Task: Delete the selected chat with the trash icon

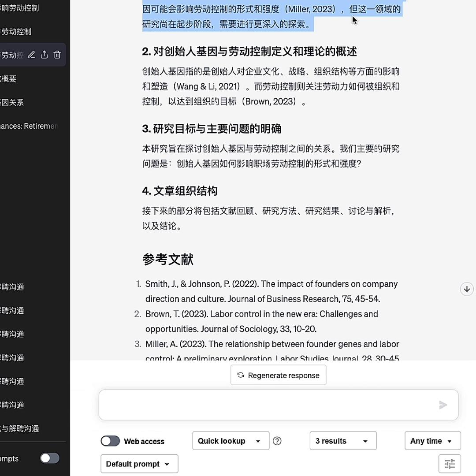Action: (57, 55)
